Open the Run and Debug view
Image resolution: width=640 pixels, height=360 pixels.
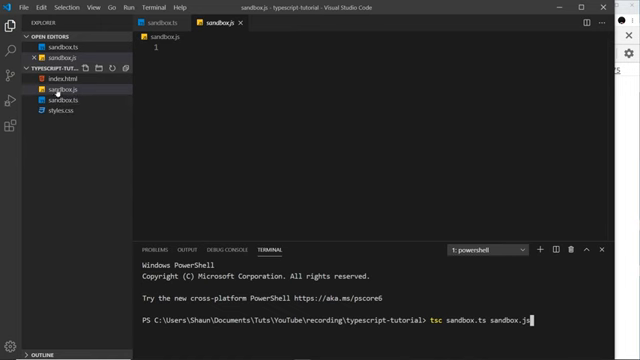coord(10,100)
